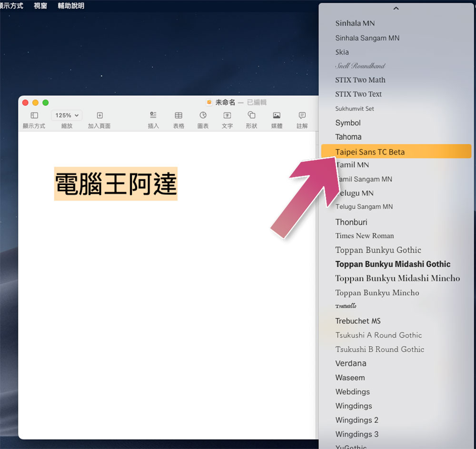Click the 未命名 document title
This screenshot has width=476, height=449.
click(225, 103)
